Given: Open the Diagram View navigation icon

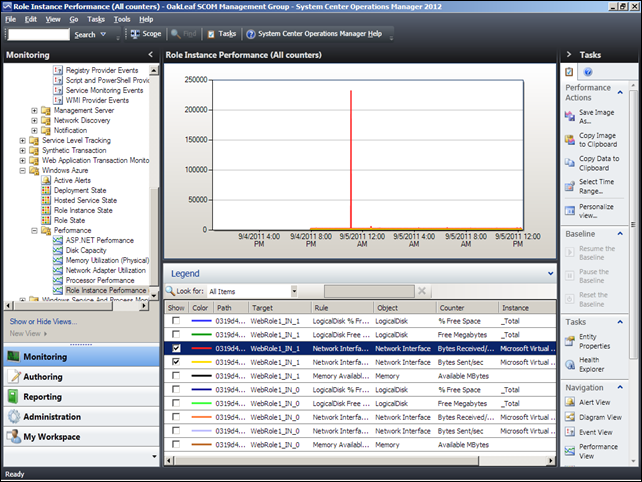Looking at the screenshot, I should tap(570, 417).
